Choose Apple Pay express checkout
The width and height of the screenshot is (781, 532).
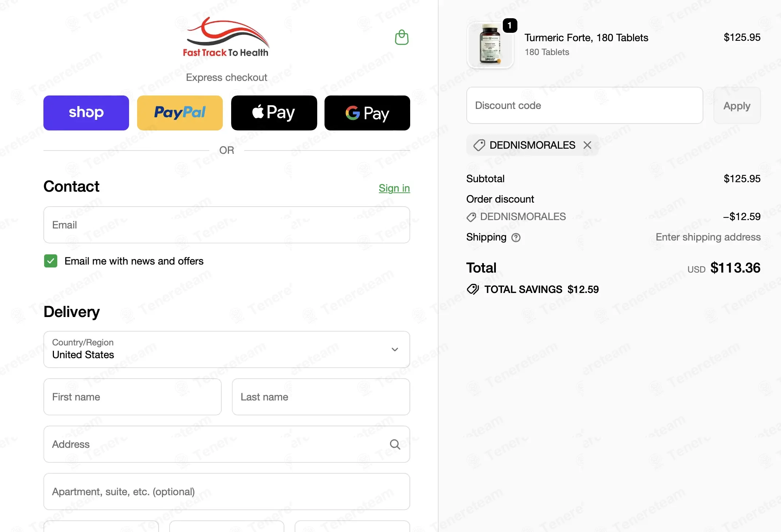click(274, 113)
